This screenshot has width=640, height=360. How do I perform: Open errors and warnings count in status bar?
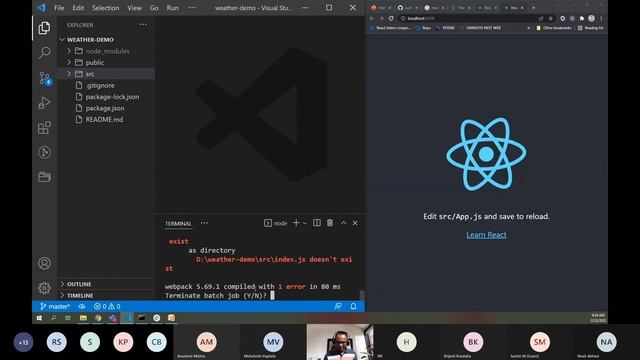tap(107, 306)
